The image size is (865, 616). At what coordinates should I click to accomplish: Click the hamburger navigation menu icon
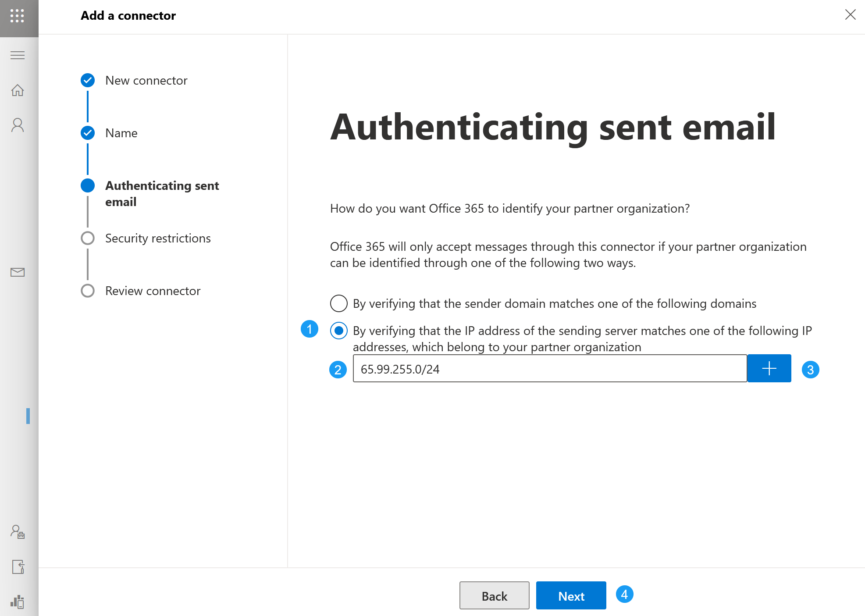18,55
